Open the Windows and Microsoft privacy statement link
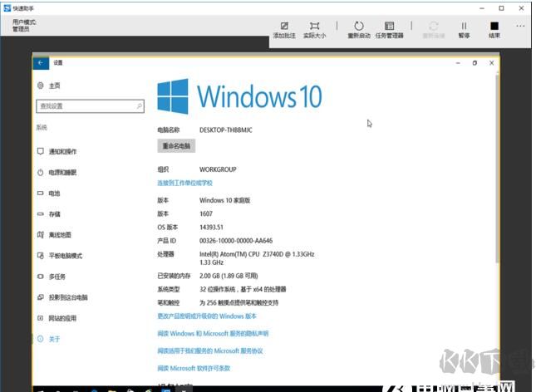This screenshot has width=536, height=392. 213,333
